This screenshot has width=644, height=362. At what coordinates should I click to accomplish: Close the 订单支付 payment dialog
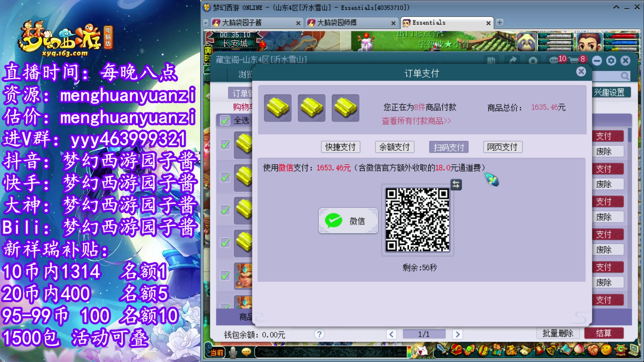point(581,72)
